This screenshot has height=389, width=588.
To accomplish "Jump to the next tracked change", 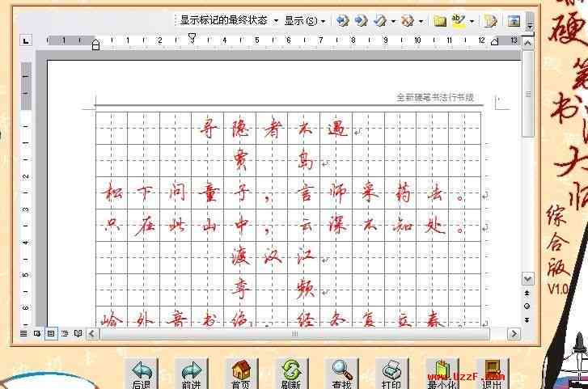I will [x=361, y=21].
